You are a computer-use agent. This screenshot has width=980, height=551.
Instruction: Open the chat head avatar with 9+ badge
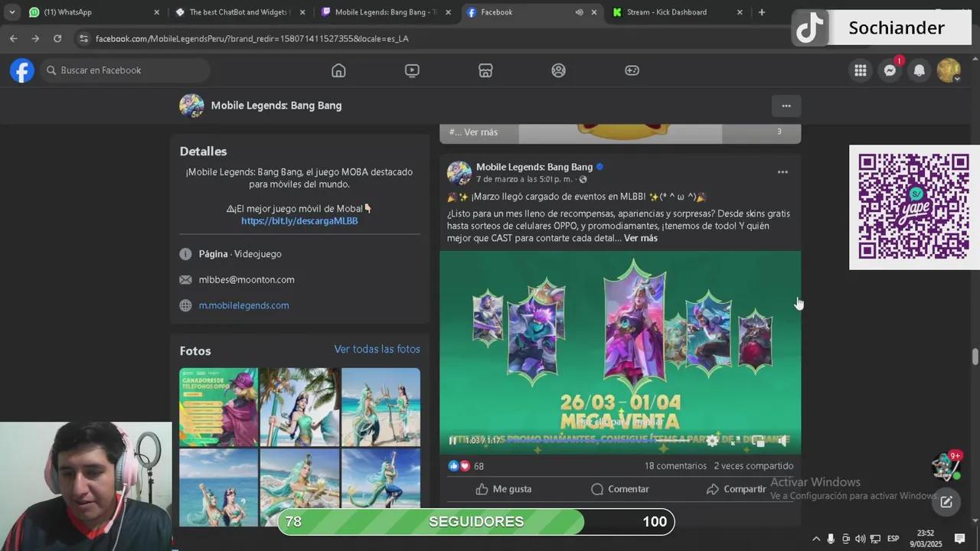946,465
